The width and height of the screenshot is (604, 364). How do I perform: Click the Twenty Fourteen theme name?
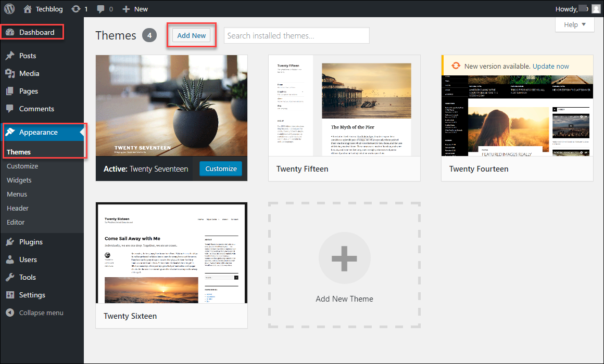click(x=479, y=169)
